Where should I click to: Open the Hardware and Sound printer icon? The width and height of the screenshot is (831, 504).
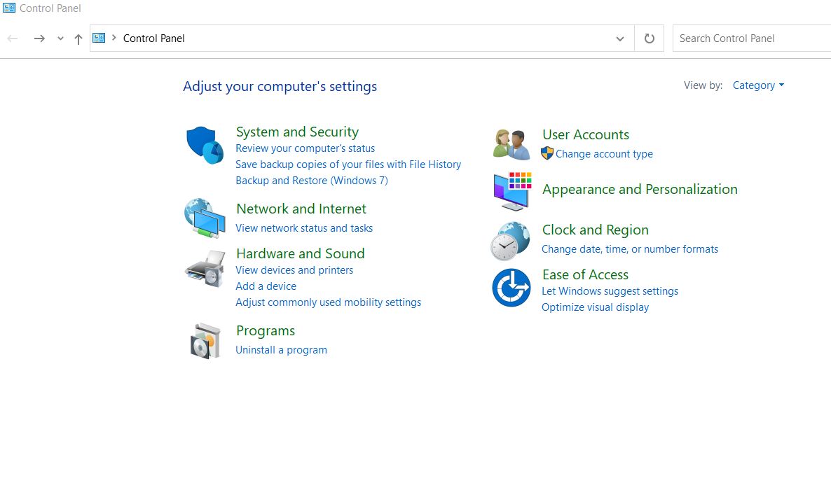coord(205,269)
